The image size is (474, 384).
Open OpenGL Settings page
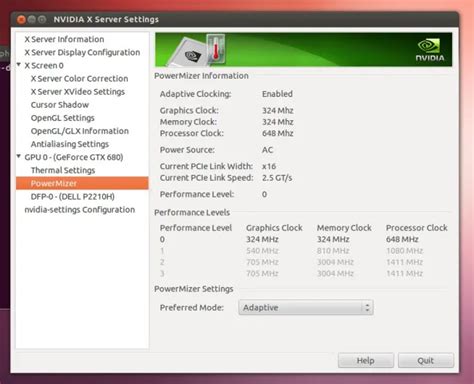point(62,118)
